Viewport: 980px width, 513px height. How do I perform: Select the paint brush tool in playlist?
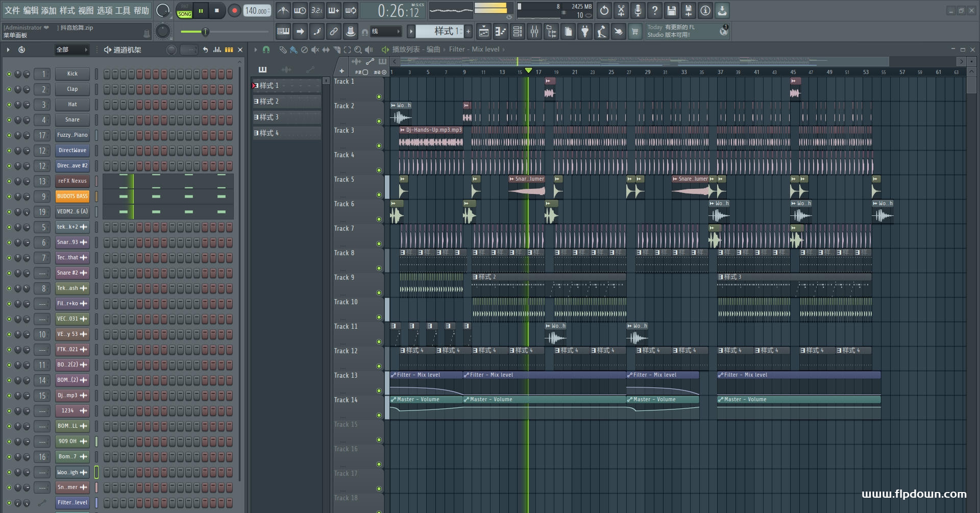click(x=293, y=50)
